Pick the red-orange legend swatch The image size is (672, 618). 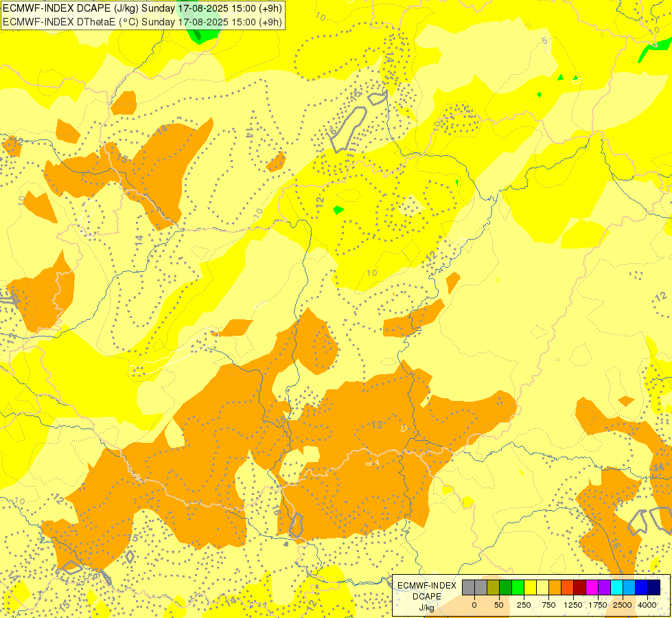(568, 588)
